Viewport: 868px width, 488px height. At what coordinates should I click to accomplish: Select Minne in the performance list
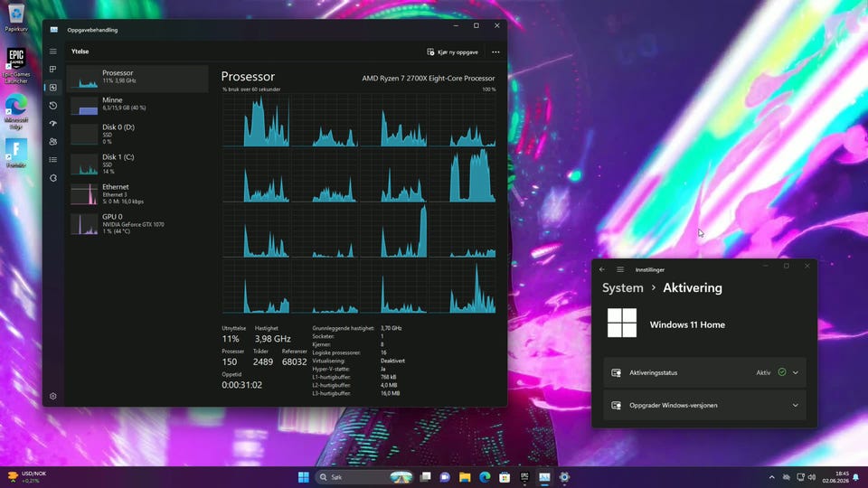pyautogui.click(x=137, y=105)
